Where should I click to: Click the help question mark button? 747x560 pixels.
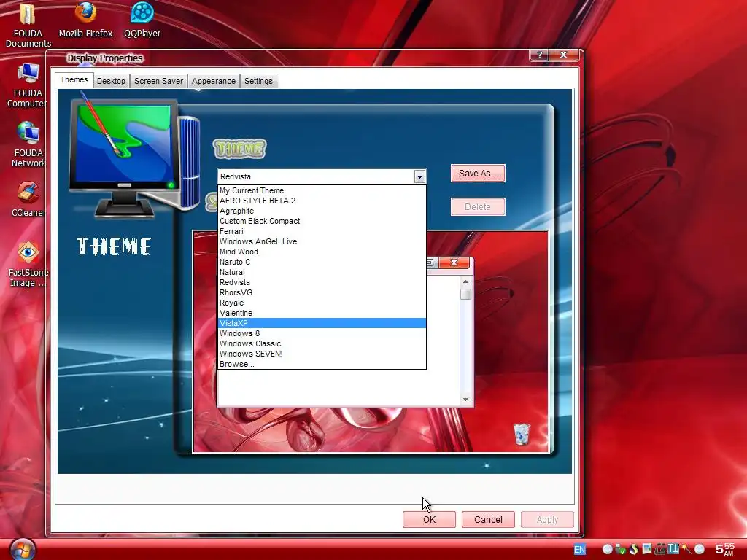[539, 55]
